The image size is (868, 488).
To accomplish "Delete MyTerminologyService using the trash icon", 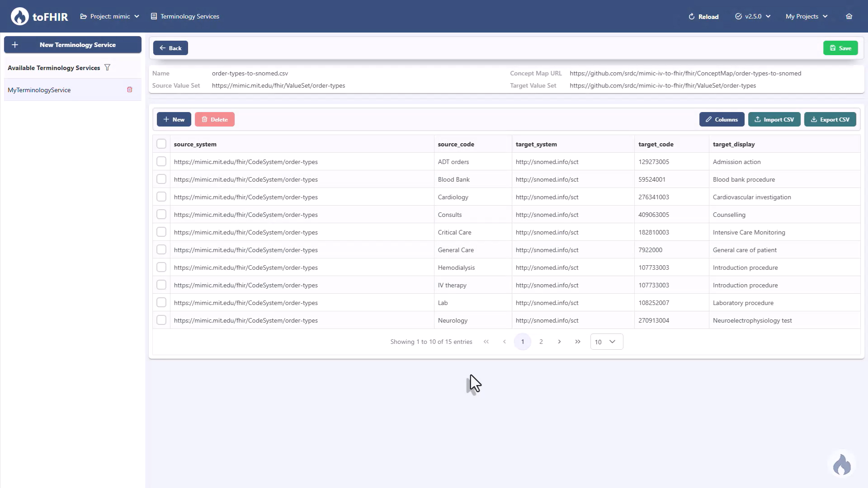I will pyautogui.click(x=130, y=89).
